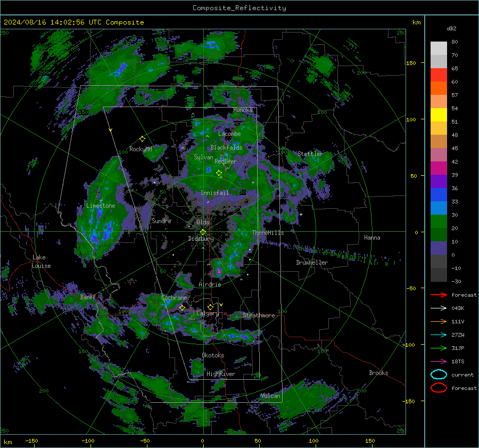This screenshot has height=448, width=479.
Task: Click the green 31JP arrow in legend
Action: point(439,348)
